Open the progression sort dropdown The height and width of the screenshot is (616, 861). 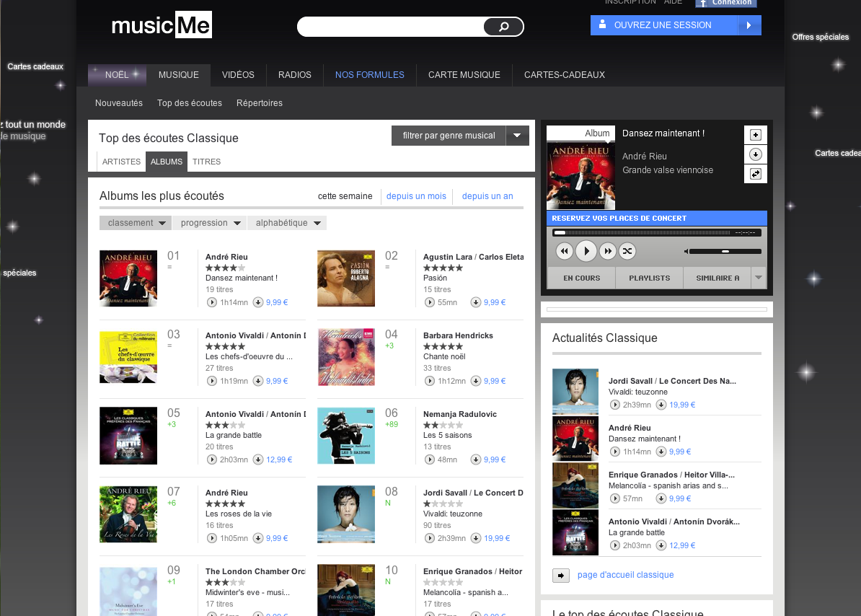point(211,223)
